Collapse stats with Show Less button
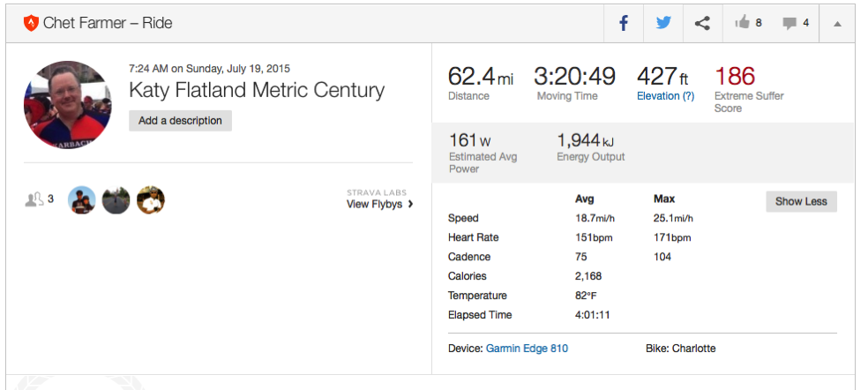The height and width of the screenshot is (390, 868). 801,202
